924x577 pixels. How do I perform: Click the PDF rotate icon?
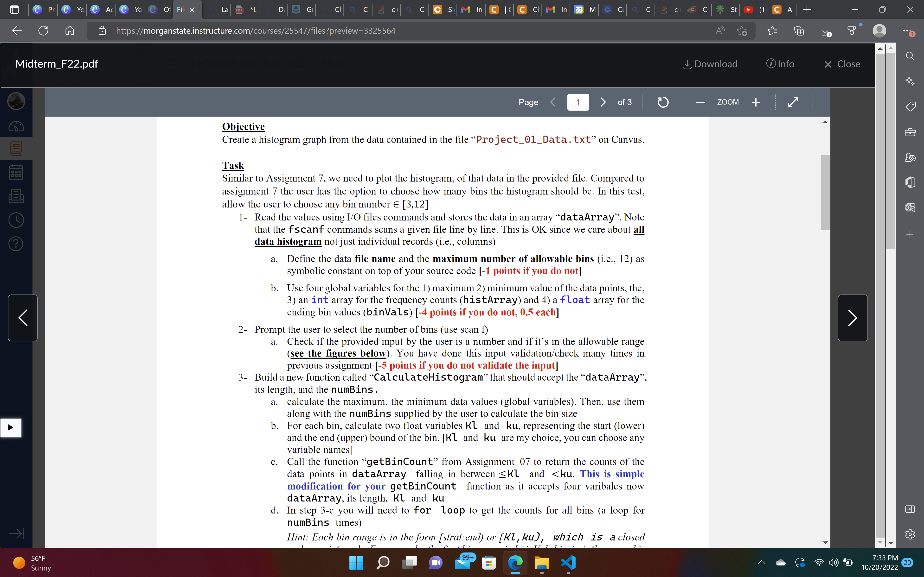[663, 102]
